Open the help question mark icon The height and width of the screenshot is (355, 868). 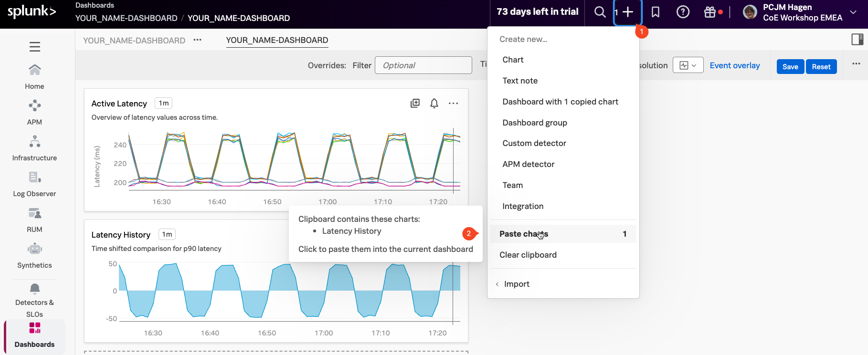683,12
